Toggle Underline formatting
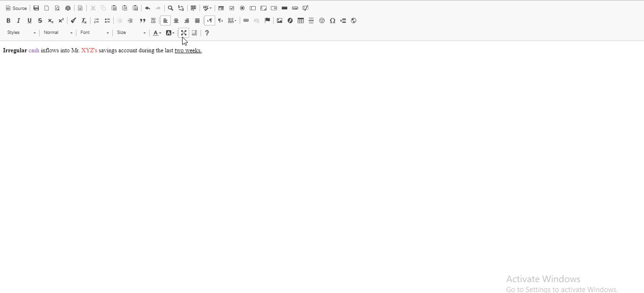 pos(29,21)
